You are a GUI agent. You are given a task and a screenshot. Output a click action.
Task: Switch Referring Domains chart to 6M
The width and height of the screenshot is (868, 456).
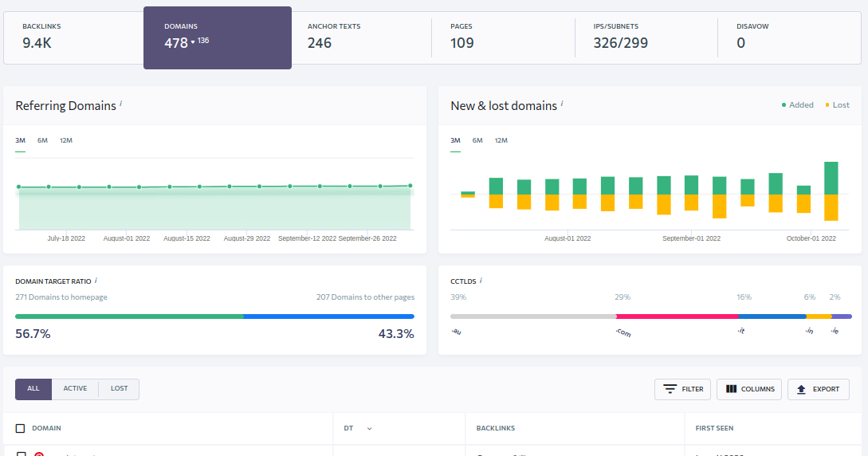tap(42, 140)
